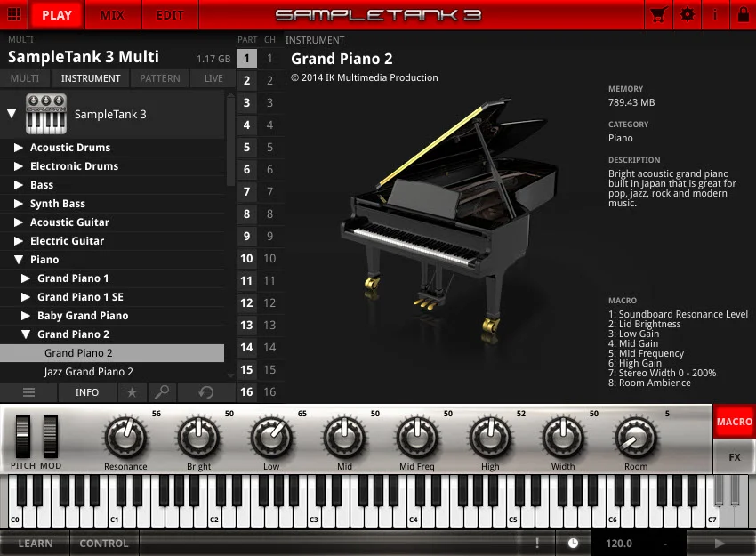This screenshot has width=756, height=556.
Task: Expand the Acoustic Guitar category
Action: [19, 222]
